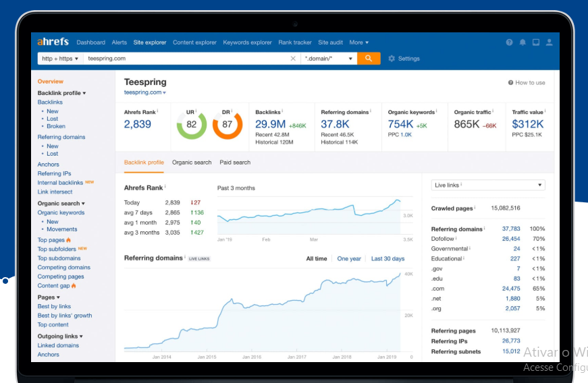Viewport: 588px width, 383px height.
Task: Open Top subfolders sidebar link
Action: point(57,249)
